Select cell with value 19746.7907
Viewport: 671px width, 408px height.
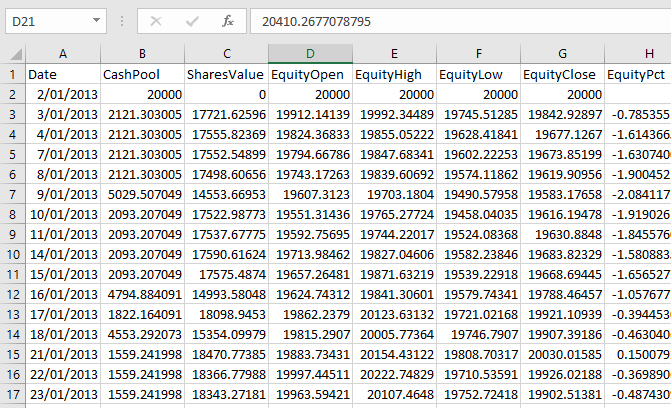[478, 334]
